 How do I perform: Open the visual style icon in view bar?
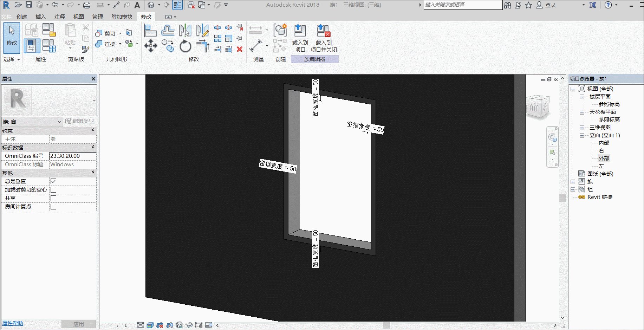(150, 325)
